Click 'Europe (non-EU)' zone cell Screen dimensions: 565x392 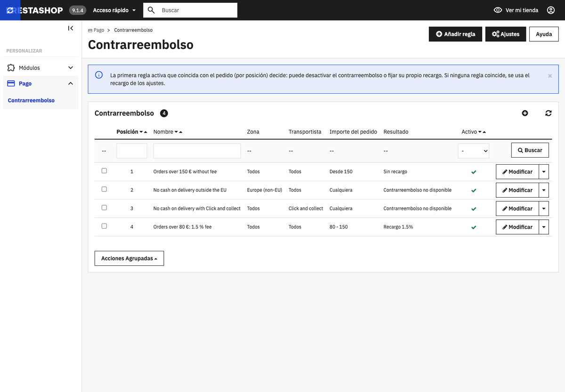[265, 190]
